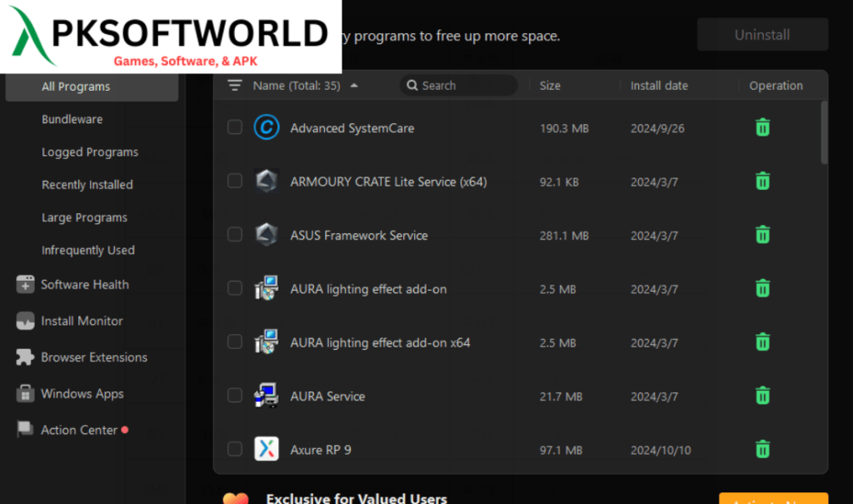853x504 pixels.
Task: Open the Logged Programs list
Action: (90, 152)
